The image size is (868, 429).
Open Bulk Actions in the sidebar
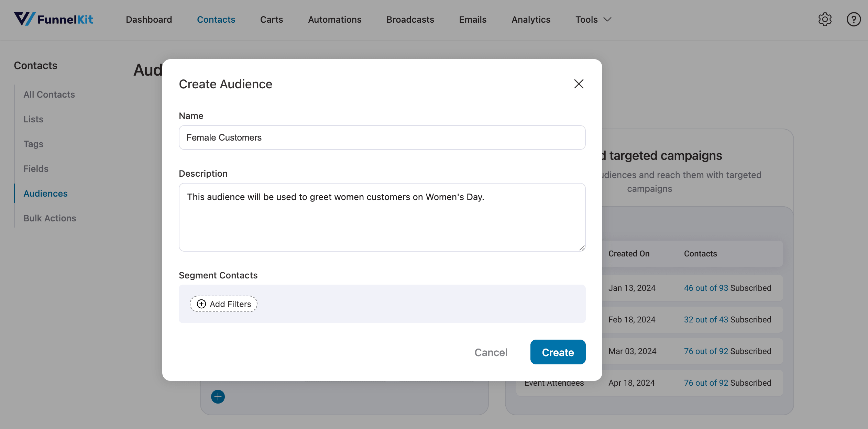point(50,218)
